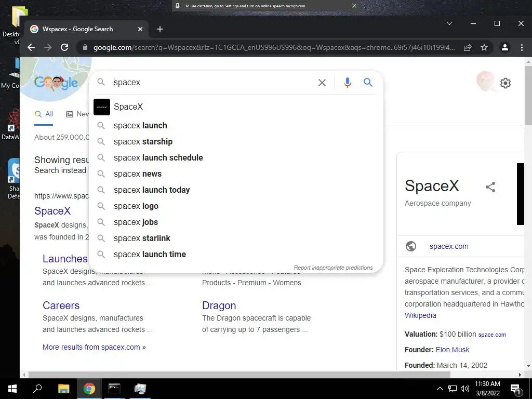
Task: Open the volume tray icon
Action: point(465,389)
